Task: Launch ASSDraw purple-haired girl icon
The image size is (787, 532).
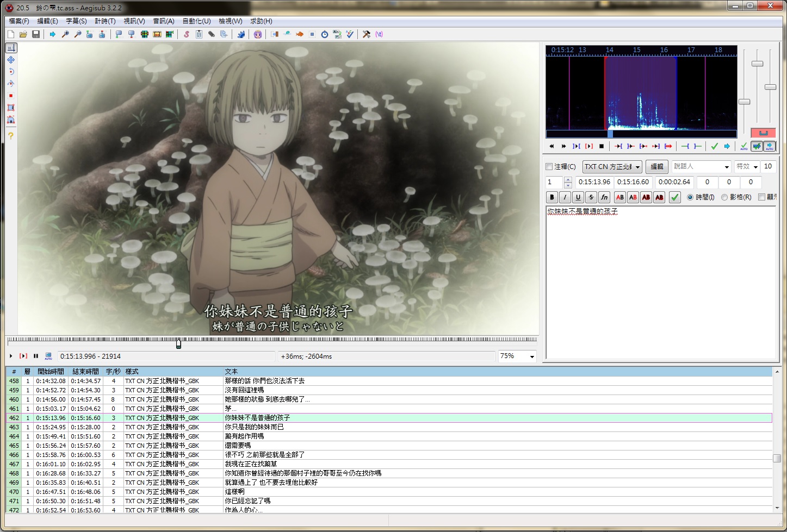Action: coord(258,34)
